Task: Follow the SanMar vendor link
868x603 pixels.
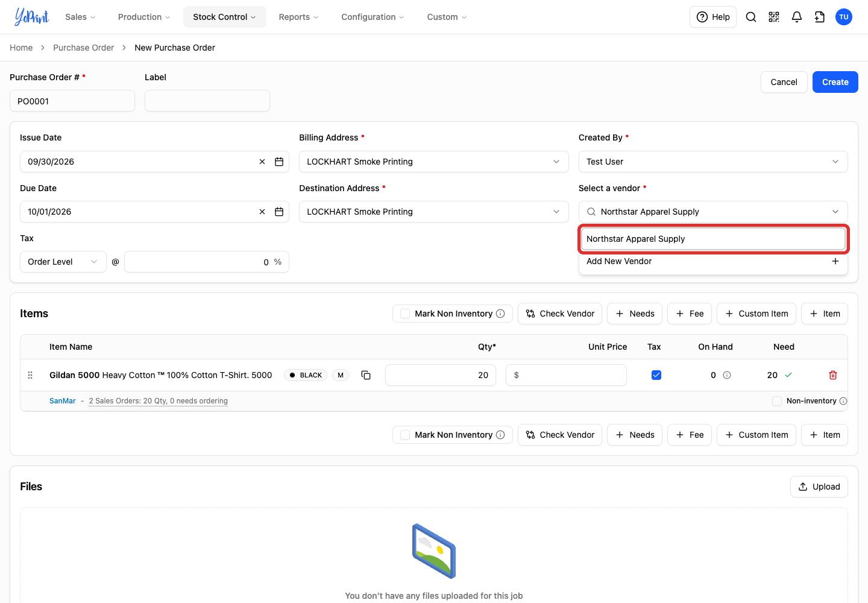Action: [63, 401]
